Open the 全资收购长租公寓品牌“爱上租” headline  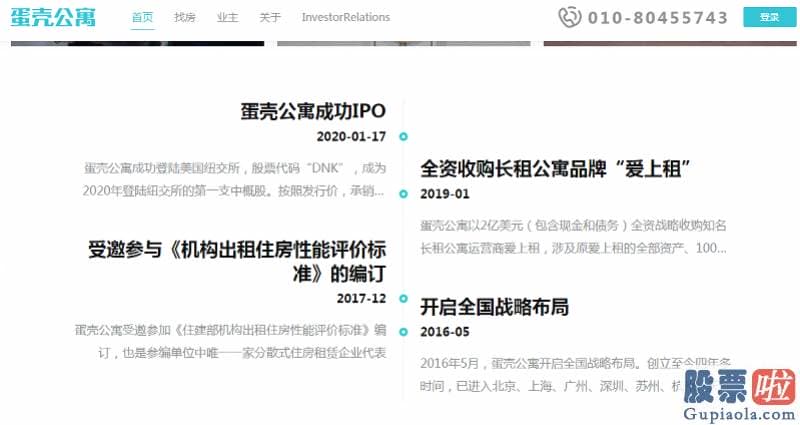(556, 169)
